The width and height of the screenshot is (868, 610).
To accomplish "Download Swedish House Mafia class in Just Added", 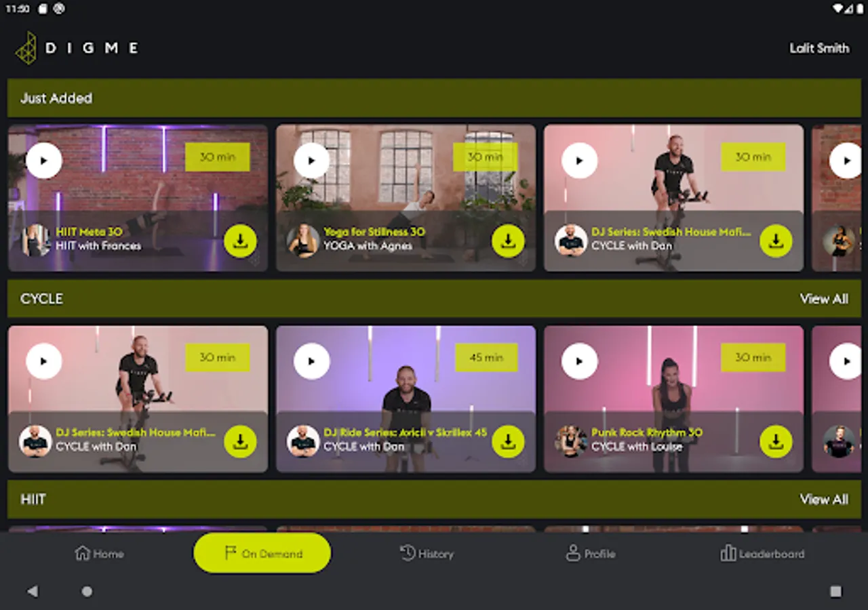I will [x=776, y=241].
